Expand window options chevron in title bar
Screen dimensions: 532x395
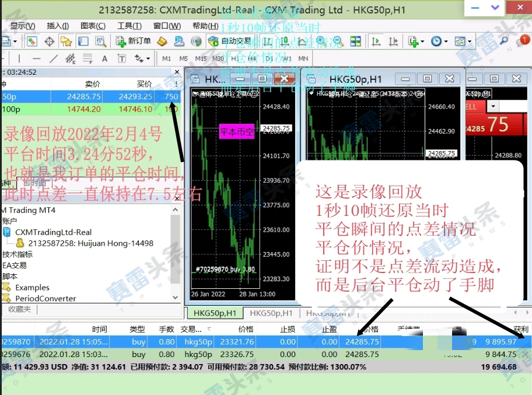(x=495, y=8)
